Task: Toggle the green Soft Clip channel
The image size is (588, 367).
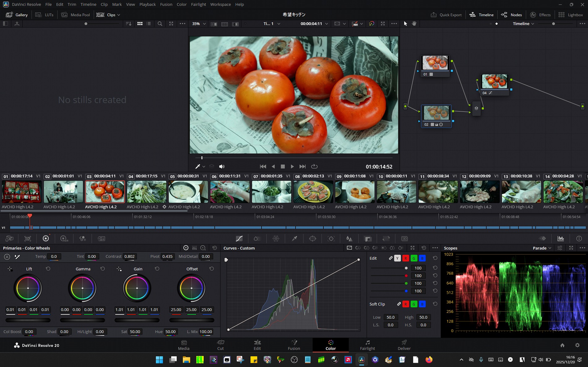Action: [414, 304]
